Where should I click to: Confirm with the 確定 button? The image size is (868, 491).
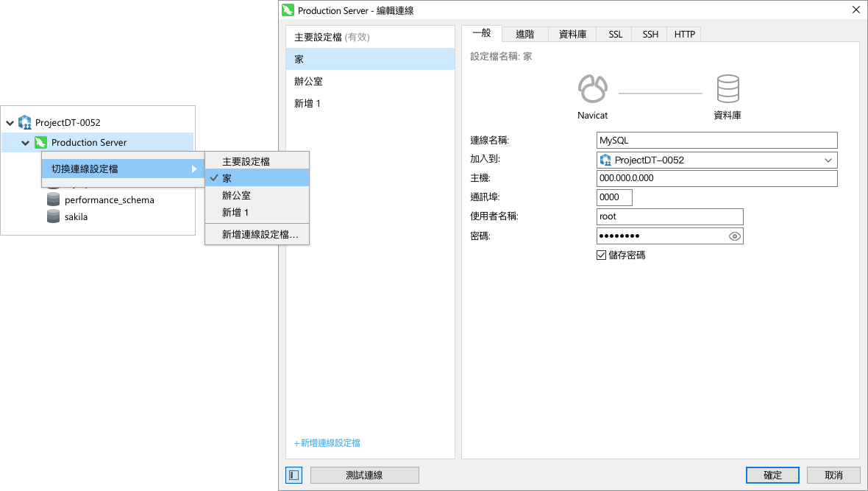772,475
